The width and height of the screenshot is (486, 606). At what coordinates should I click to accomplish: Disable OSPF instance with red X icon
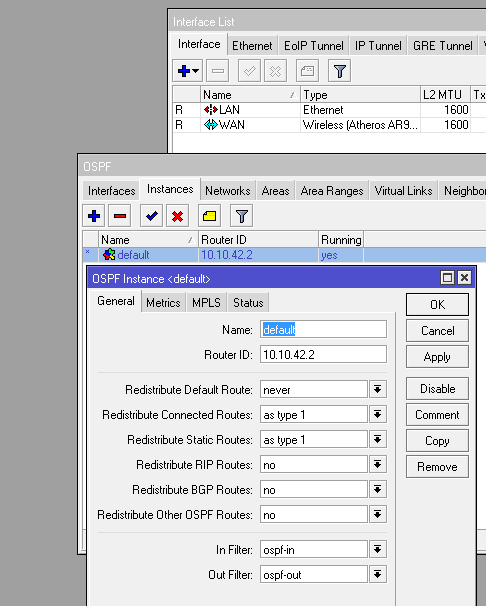click(x=178, y=216)
